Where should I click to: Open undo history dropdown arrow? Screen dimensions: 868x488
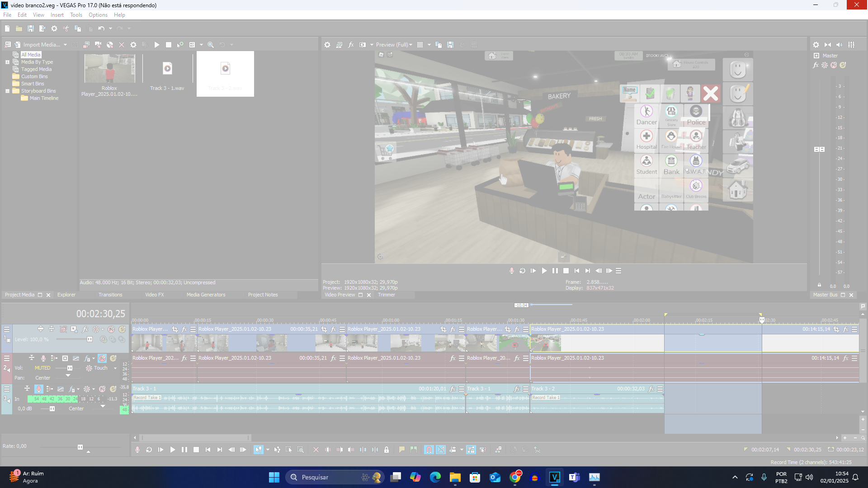pyautogui.click(x=110, y=28)
